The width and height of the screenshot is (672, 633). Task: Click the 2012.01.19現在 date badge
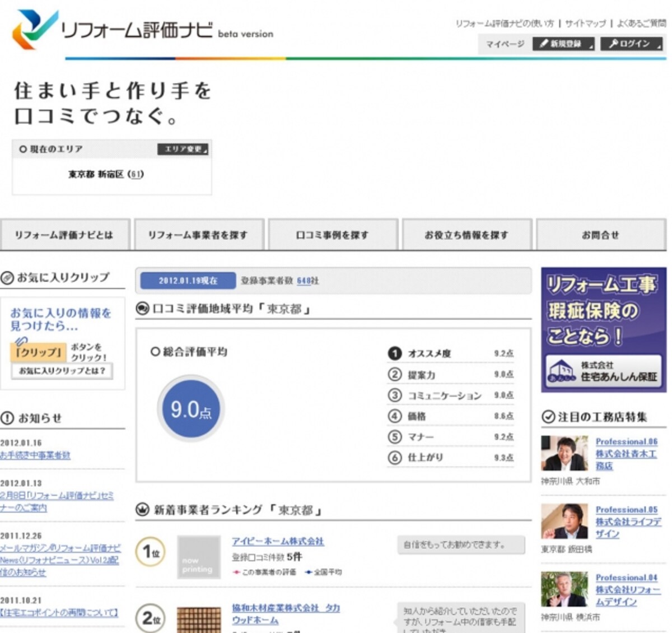[x=188, y=281]
